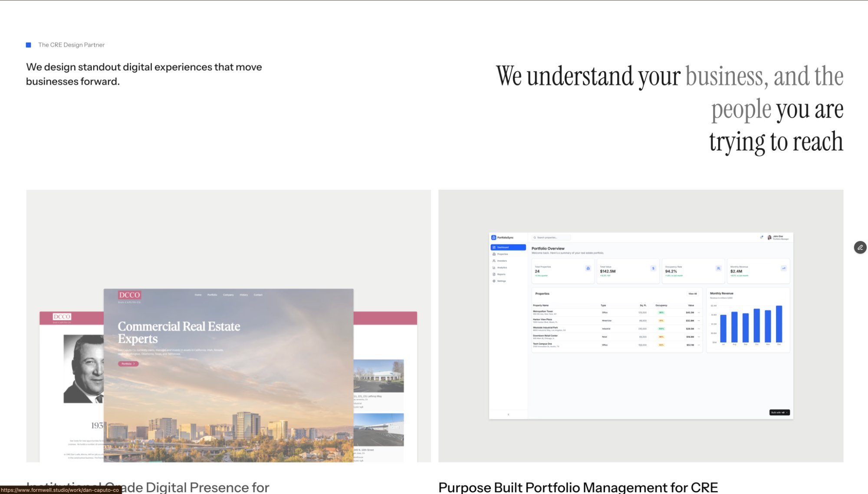
Task: Click the Occupancy Rate people icon
Action: click(718, 268)
